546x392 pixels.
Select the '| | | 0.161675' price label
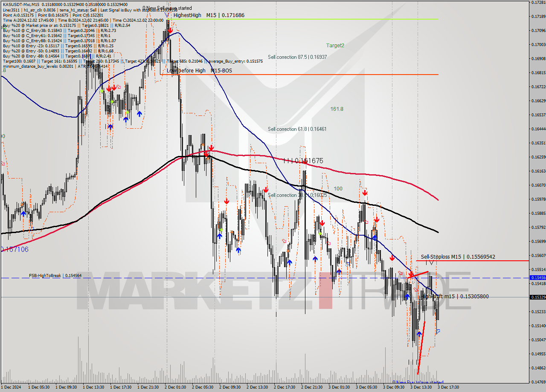303,161
